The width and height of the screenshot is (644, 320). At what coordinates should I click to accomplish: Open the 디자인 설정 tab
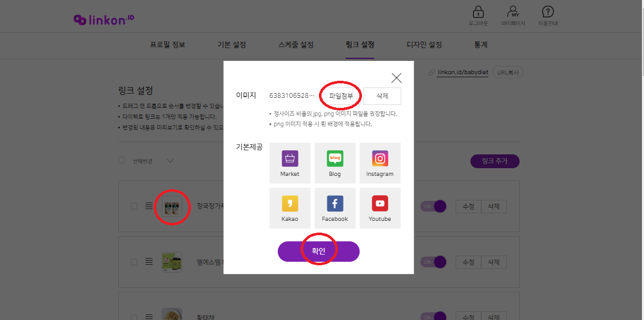pos(424,45)
